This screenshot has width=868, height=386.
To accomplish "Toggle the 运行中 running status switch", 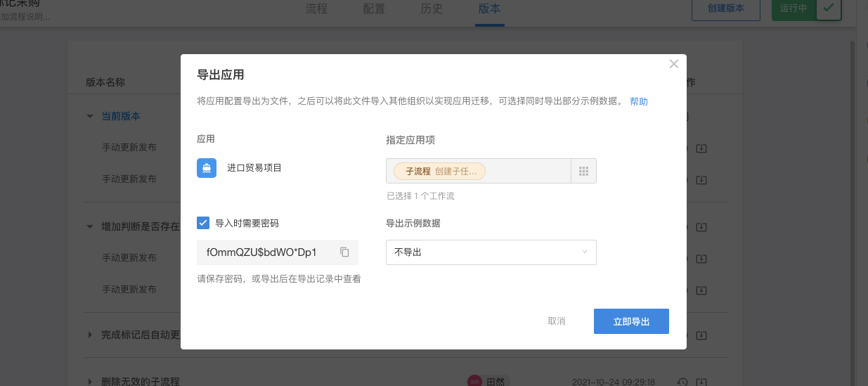I will click(829, 9).
